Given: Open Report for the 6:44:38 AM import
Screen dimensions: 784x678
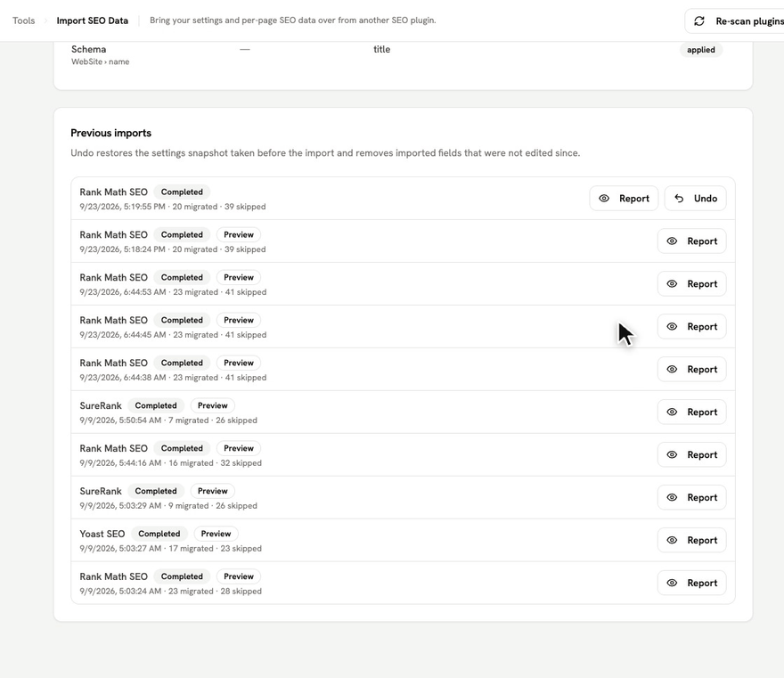Looking at the screenshot, I should (x=691, y=370).
